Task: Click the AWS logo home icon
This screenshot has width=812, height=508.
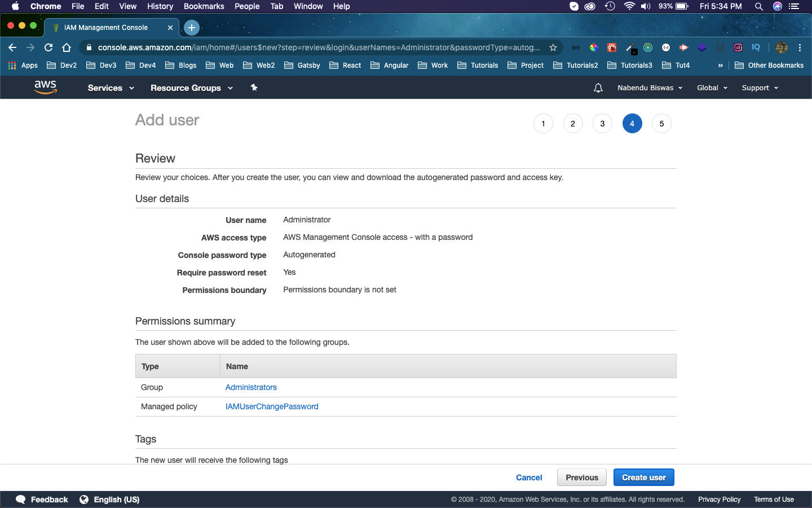Action: tap(45, 87)
